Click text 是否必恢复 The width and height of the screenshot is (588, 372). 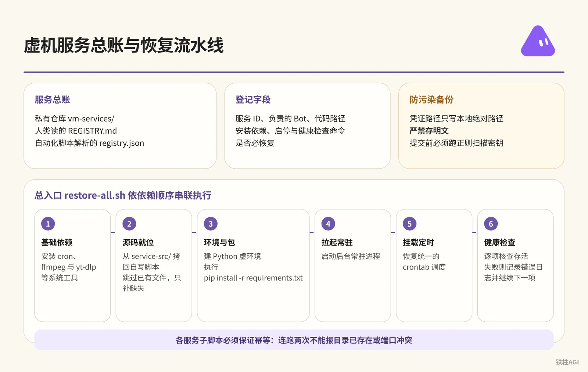[x=255, y=143]
